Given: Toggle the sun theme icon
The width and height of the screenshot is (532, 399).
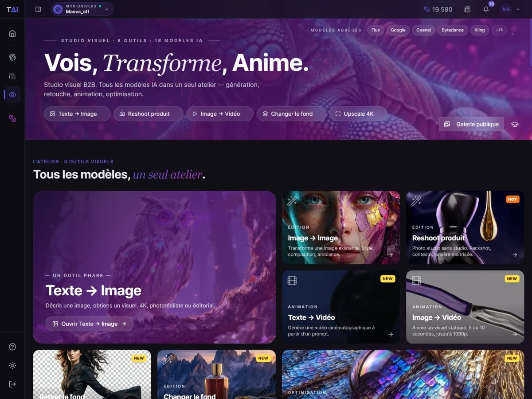Looking at the screenshot, I should pos(12,365).
